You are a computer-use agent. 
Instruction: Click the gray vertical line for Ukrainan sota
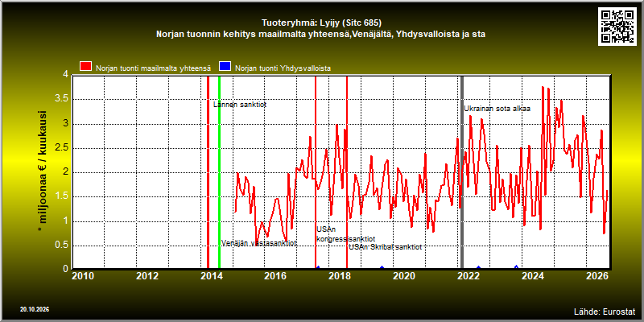tap(461, 172)
